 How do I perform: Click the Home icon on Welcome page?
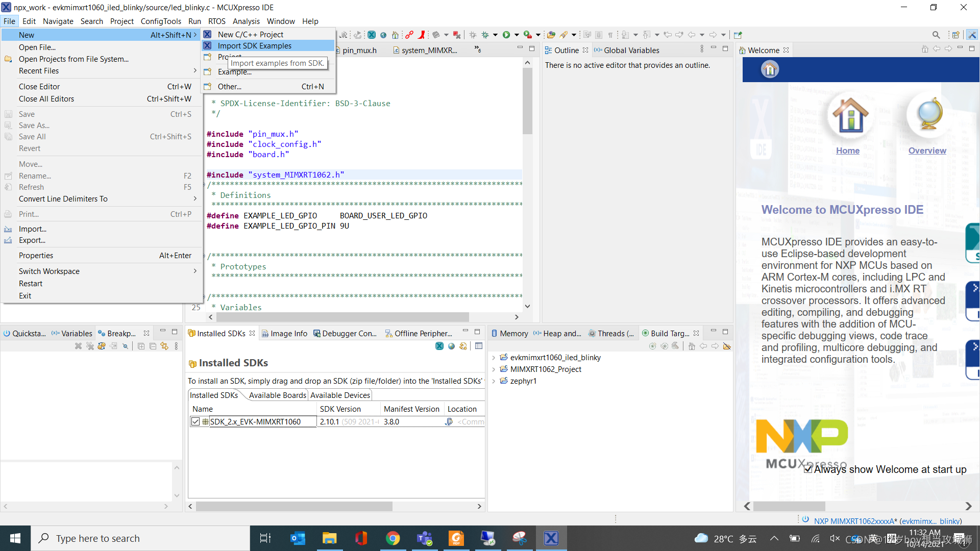[850, 115]
